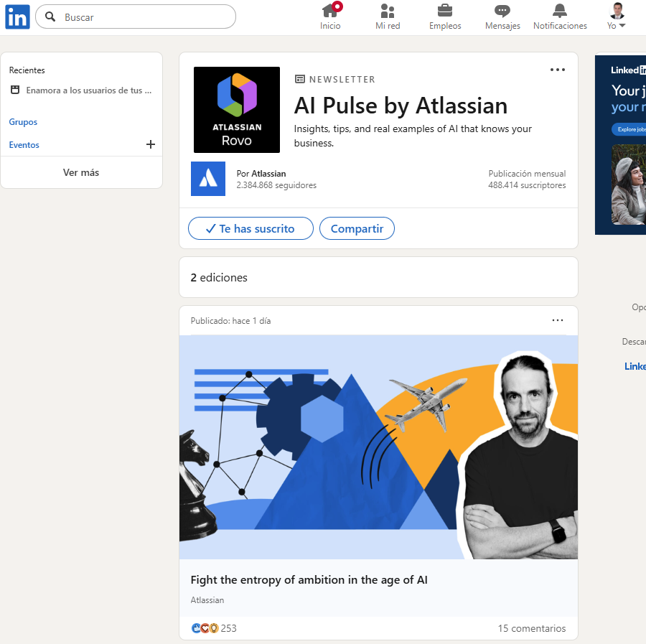Click 2.384.868 seguidores text

click(276, 185)
